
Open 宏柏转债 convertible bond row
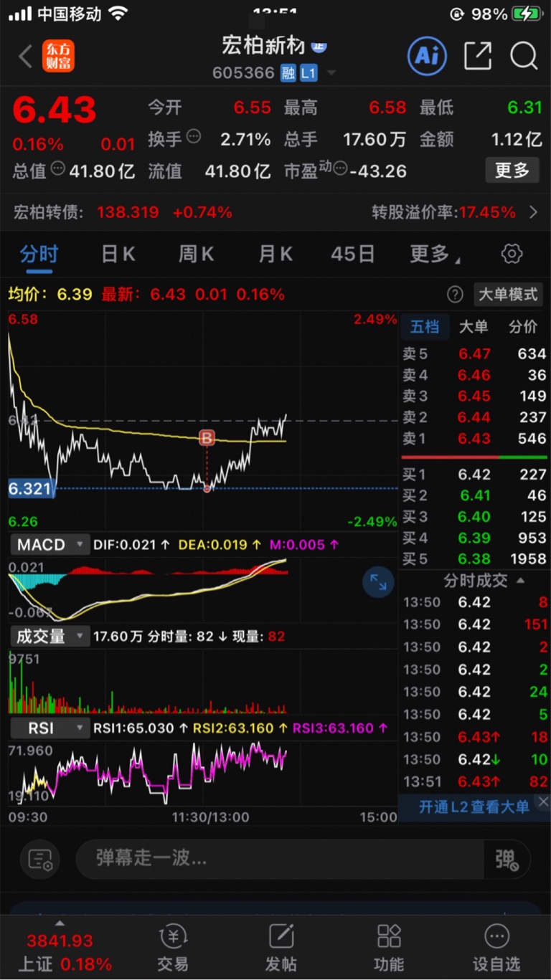click(x=275, y=212)
